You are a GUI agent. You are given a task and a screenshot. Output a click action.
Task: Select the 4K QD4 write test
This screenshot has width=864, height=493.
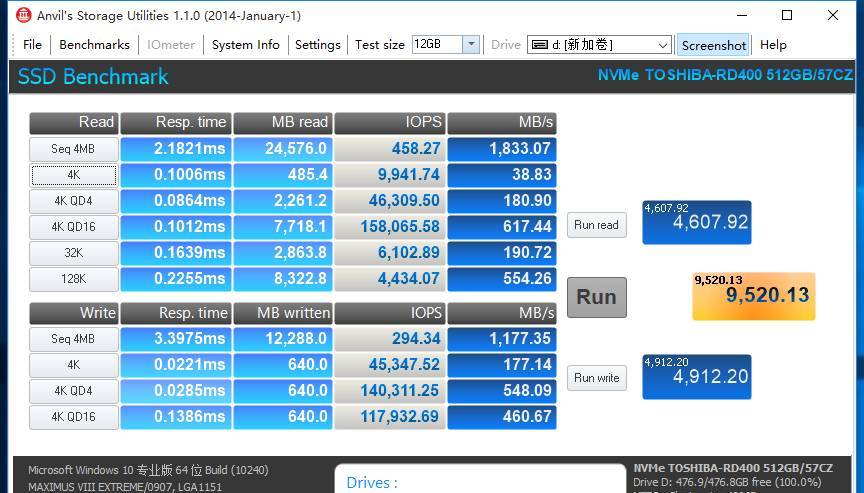(74, 391)
